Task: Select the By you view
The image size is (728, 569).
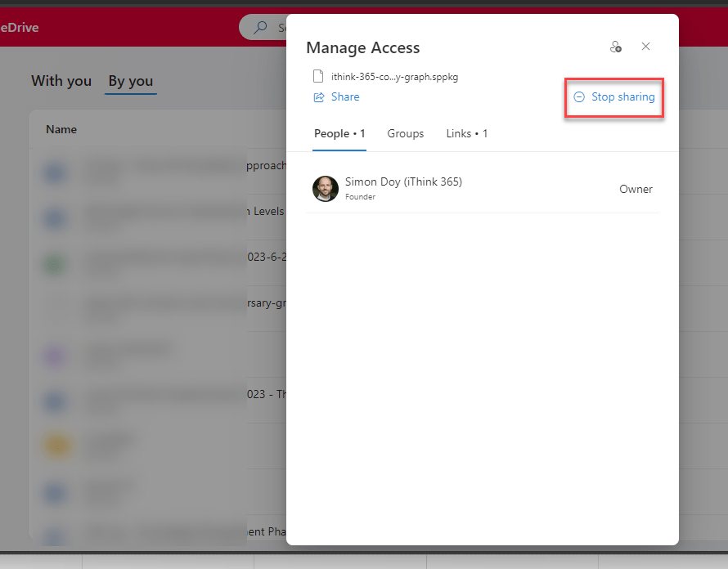Action: [131, 81]
